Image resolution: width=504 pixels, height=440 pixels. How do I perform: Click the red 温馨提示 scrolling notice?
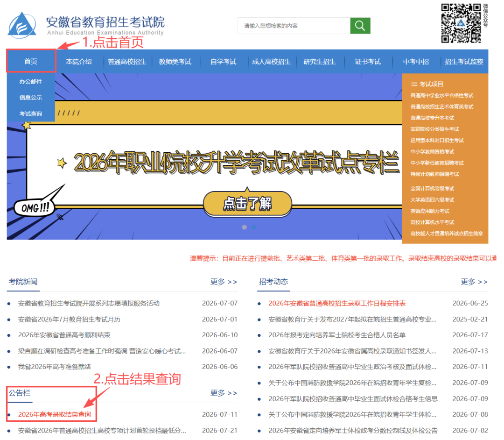(x=343, y=258)
